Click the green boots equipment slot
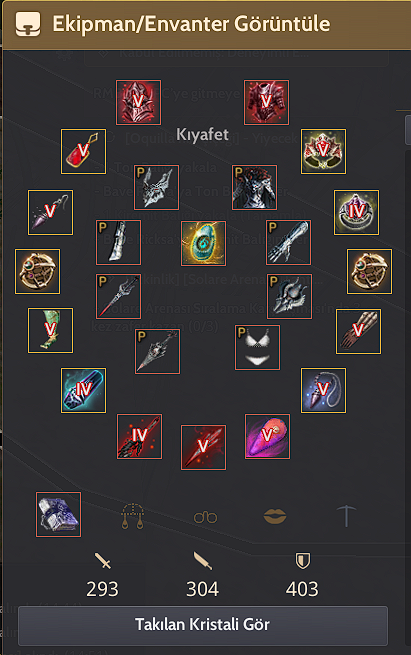 coord(51,330)
